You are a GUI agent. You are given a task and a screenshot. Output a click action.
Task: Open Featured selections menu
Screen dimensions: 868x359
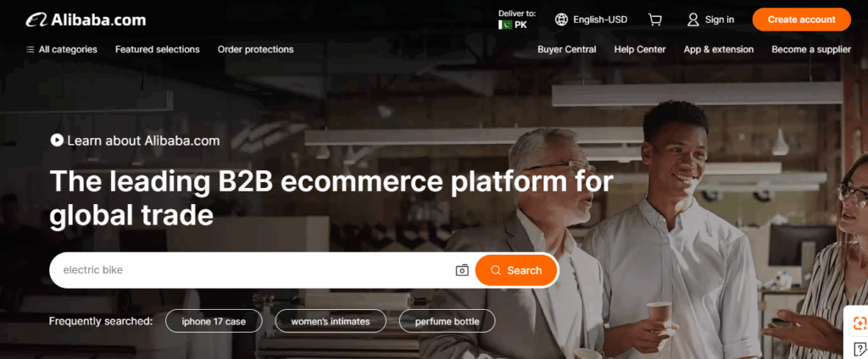[157, 49]
